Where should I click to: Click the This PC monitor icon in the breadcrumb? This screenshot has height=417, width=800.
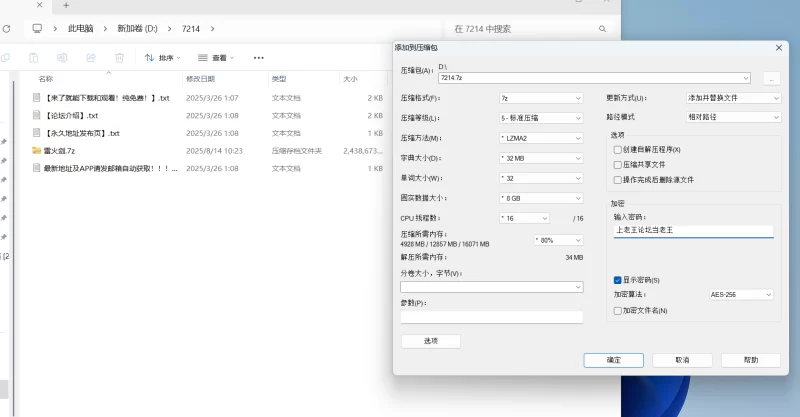[37, 29]
